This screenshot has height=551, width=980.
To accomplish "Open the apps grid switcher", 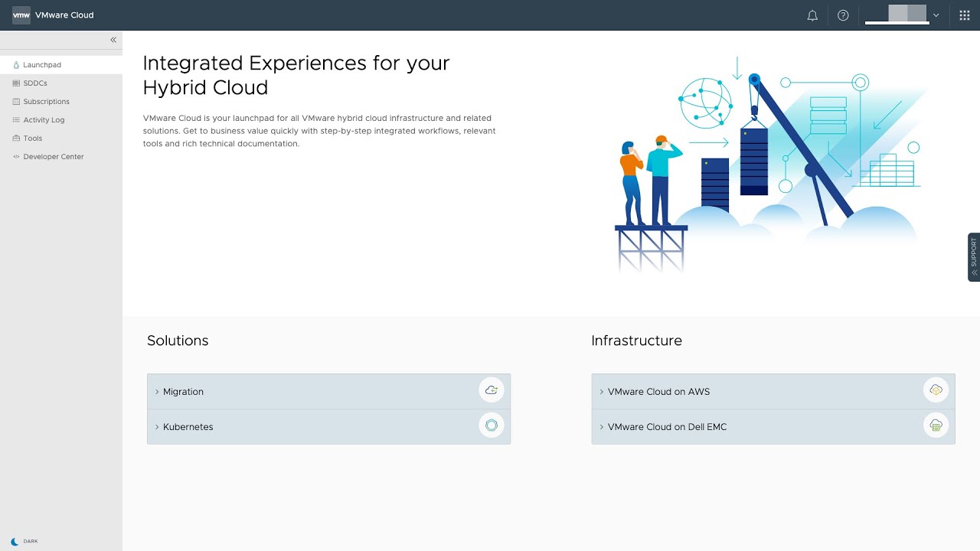I will [x=965, y=15].
